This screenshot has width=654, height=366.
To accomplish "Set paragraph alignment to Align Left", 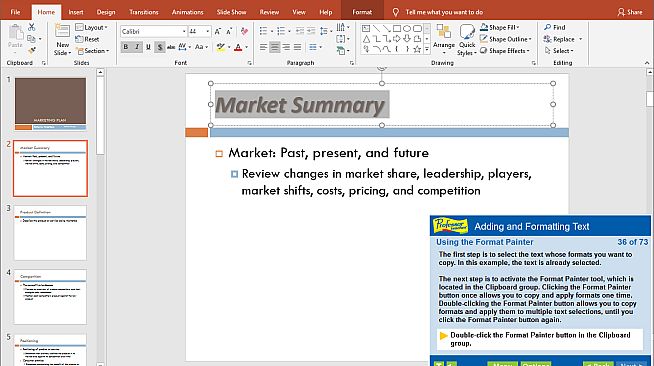I will (x=263, y=47).
